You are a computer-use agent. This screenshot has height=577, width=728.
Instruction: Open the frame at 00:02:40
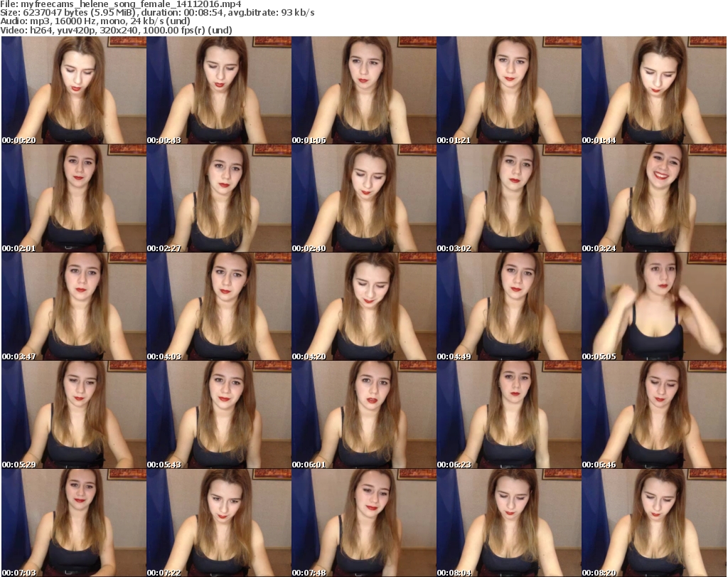click(x=363, y=198)
